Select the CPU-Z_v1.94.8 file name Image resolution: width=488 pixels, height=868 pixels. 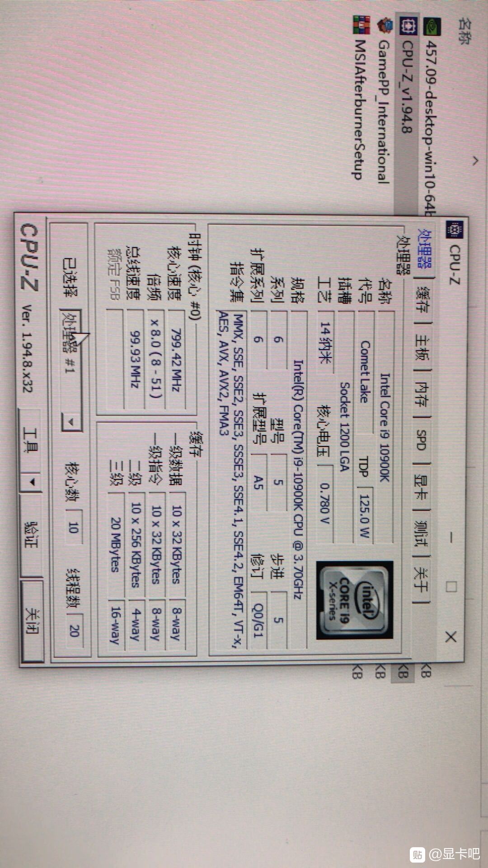pos(407,87)
